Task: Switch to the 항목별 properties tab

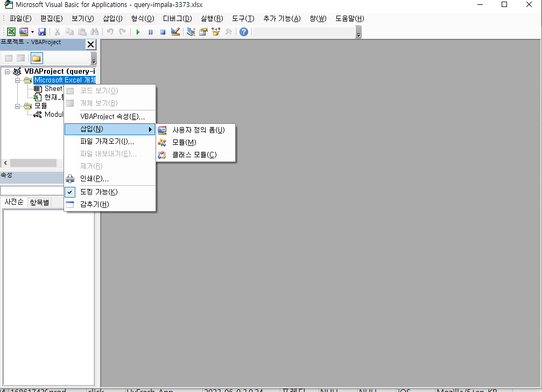Action: pos(39,202)
